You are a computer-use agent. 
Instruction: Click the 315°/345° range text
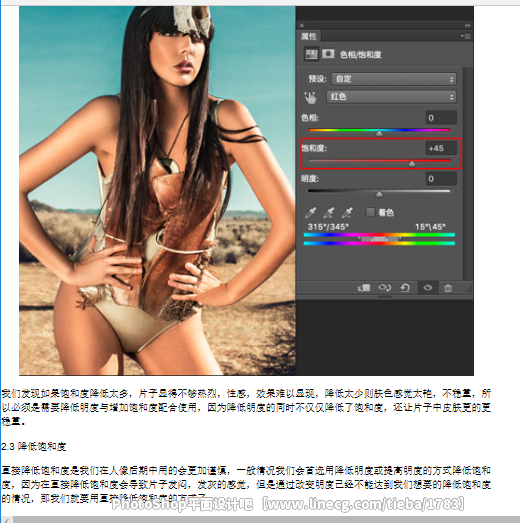tap(328, 227)
